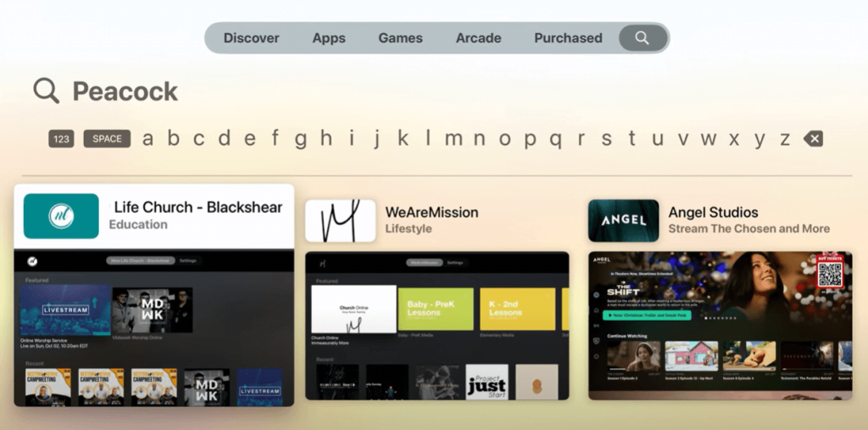Screen dimensions: 868x430
Task: Click the backspace delete key icon
Action: pyautogui.click(x=813, y=138)
